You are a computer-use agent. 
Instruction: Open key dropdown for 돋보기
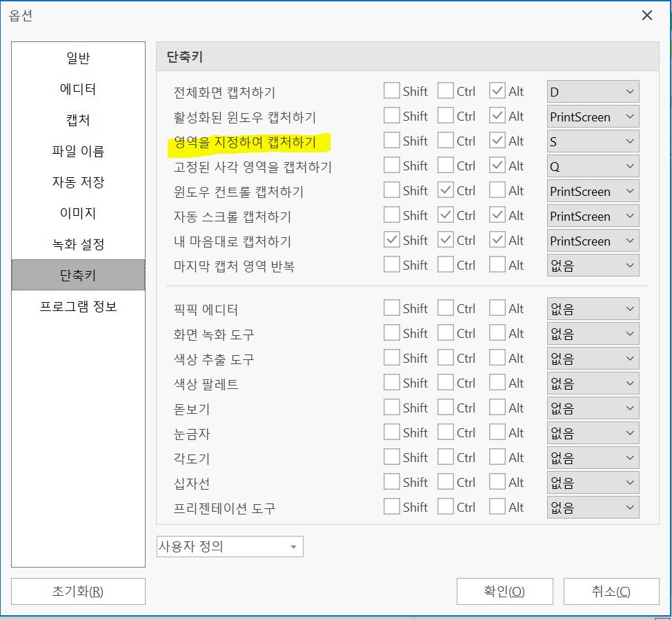[593, 408]
